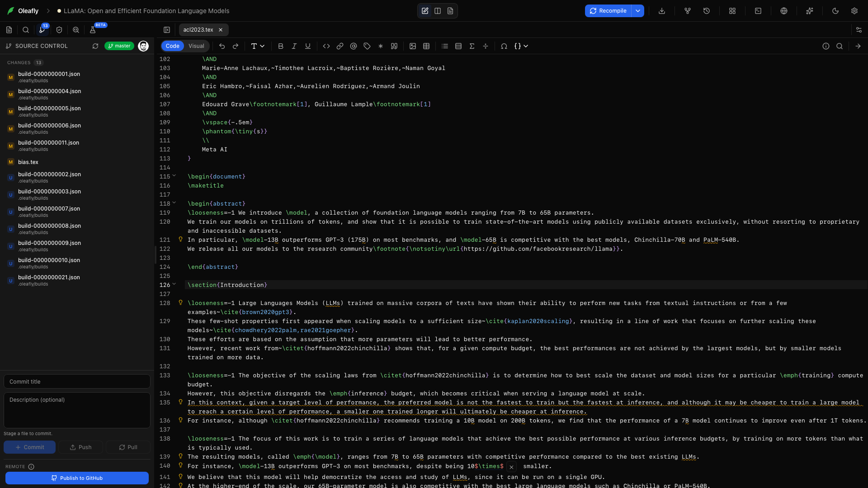Click the Oleafly home logo link
Screen dimensions: 868x488
(x=24, y=11)
